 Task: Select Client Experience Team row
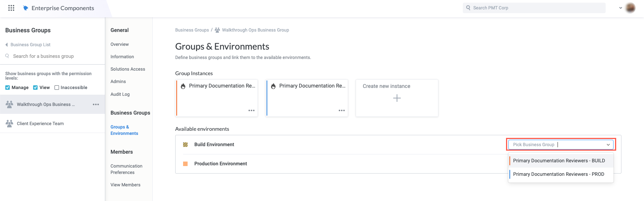click(52, 123)
